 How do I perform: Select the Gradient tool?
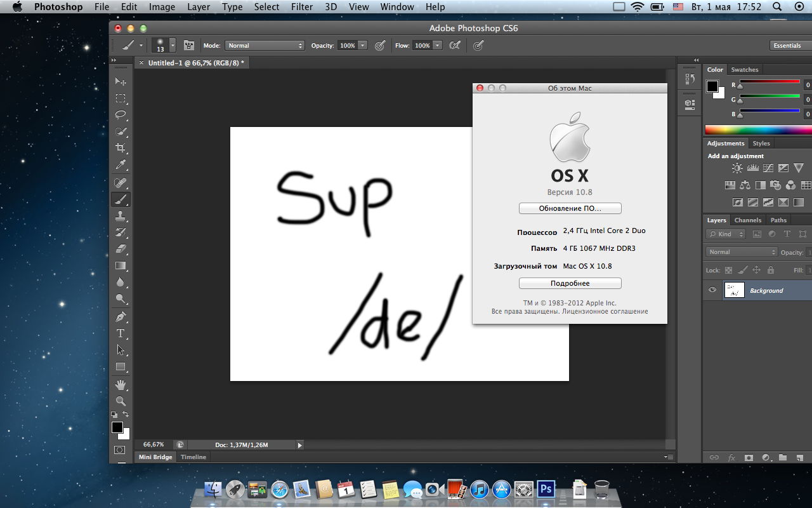click(x=120, y=265)
